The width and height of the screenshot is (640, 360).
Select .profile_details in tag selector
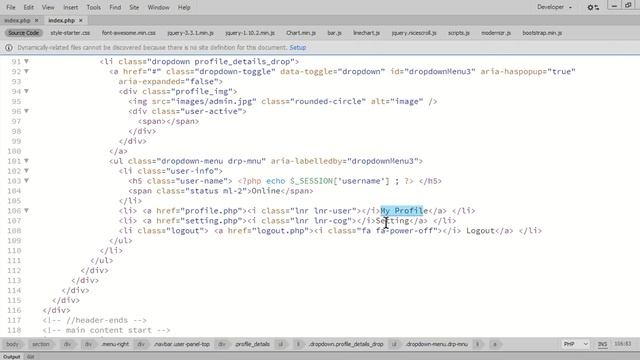(x=252, y=344)
